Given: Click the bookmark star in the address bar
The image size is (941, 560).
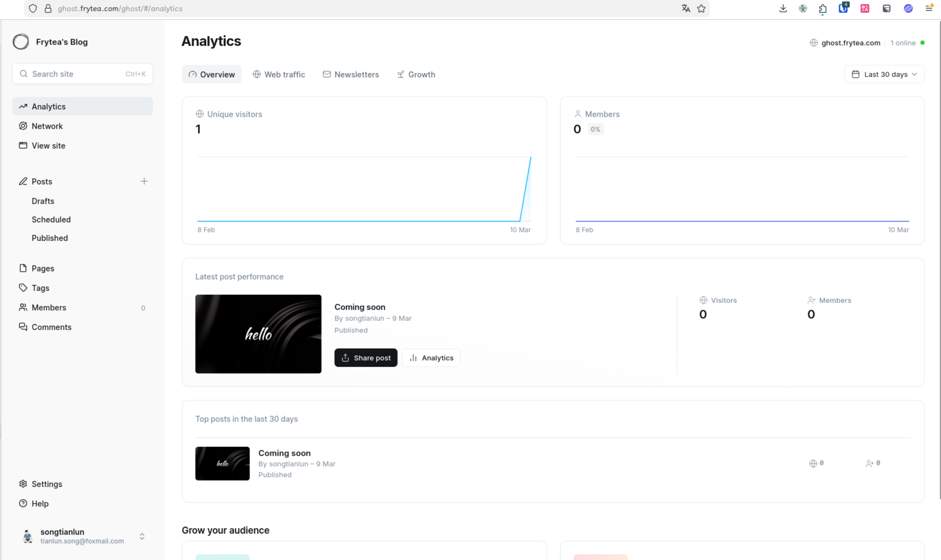Looking at the screenshot, I should click(701, 8).
